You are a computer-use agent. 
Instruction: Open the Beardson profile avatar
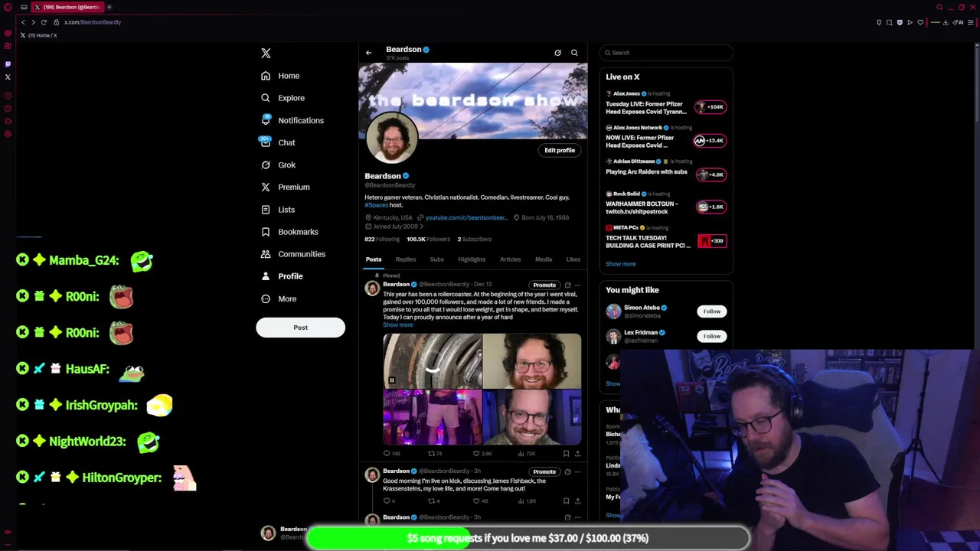pos(391,139)
